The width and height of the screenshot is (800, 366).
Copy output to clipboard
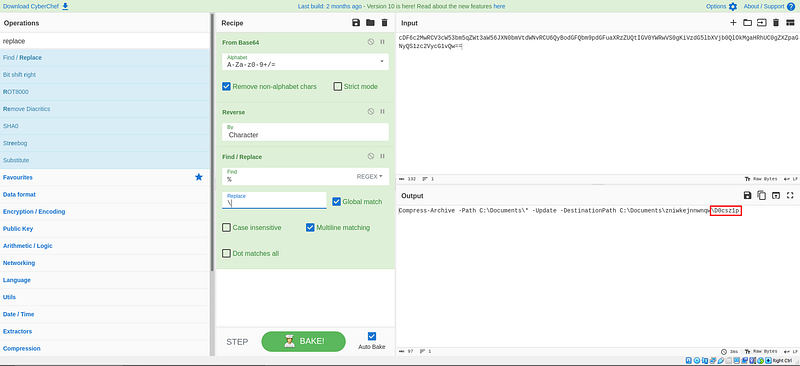[762, 195]
